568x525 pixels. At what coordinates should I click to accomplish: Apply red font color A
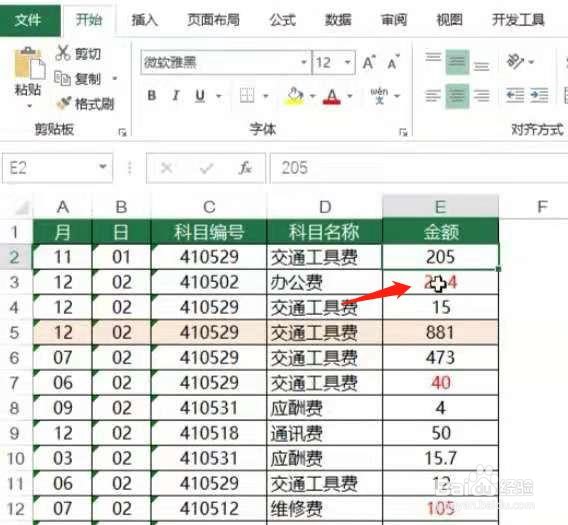332,96
